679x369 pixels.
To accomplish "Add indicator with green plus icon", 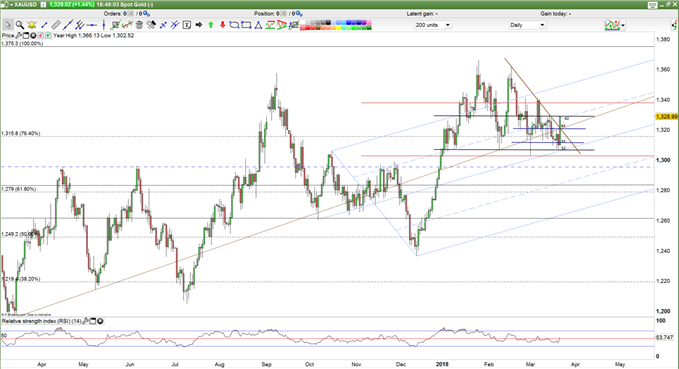I will point(48,36).
